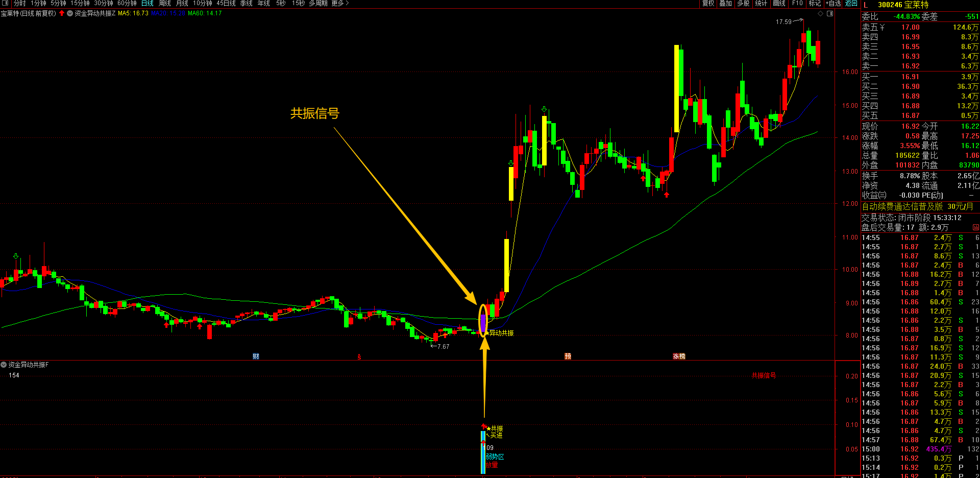Click the red up-arrow next to 宝莱特 title
The image size is (980, 478).
click(x=62, y=13)
